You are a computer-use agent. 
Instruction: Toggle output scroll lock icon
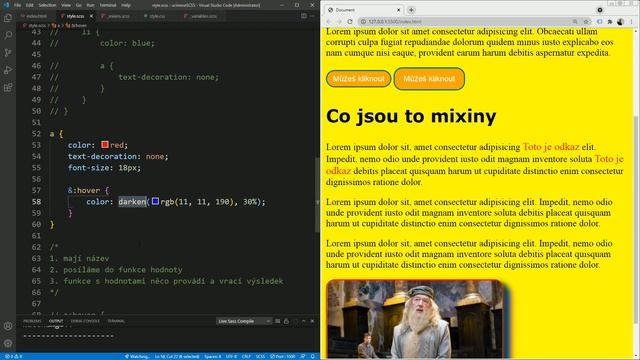[286, 321]
